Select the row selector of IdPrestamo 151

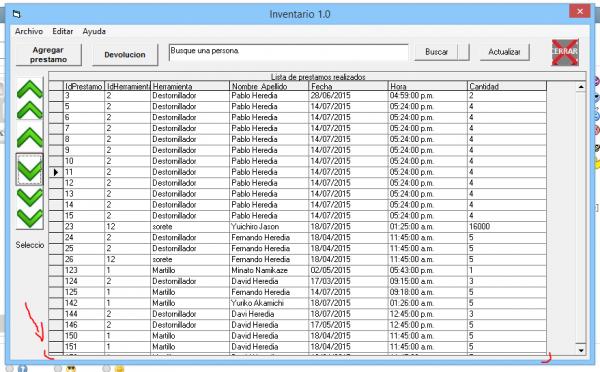(x=56, y=347)
